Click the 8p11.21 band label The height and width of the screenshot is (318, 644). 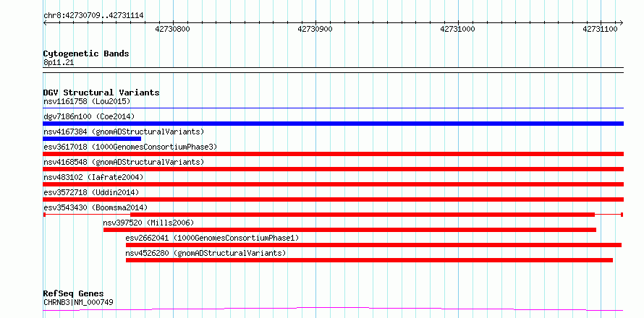tap(59, 63)
